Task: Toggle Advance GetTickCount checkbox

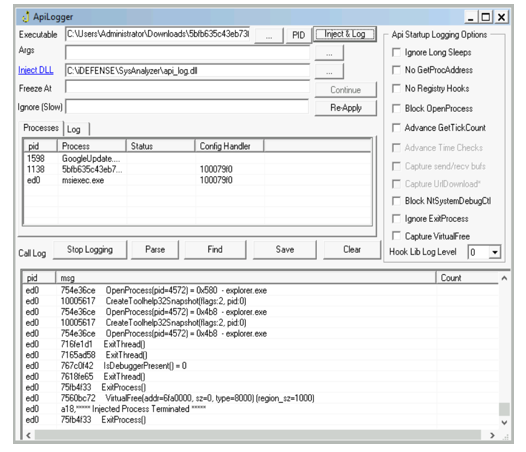Action: [x=396, y=128]
